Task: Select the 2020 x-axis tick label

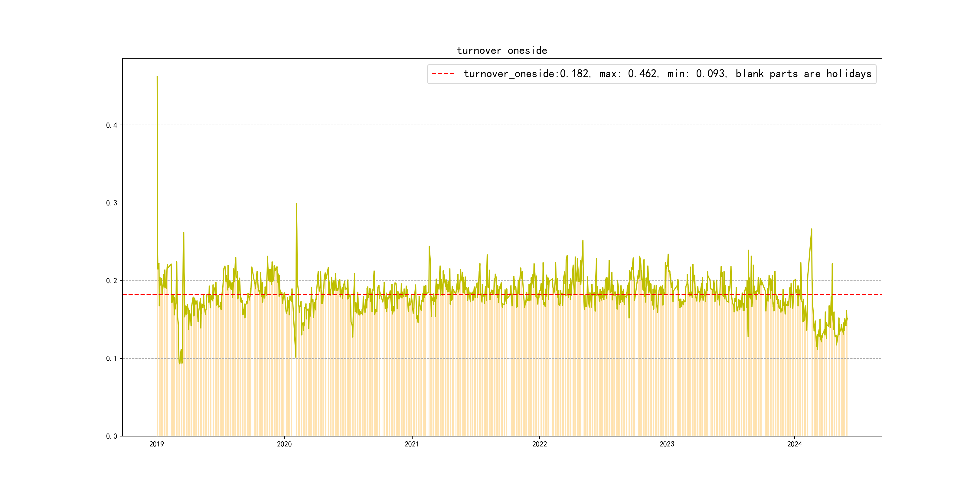Action: tap(284, 444)
